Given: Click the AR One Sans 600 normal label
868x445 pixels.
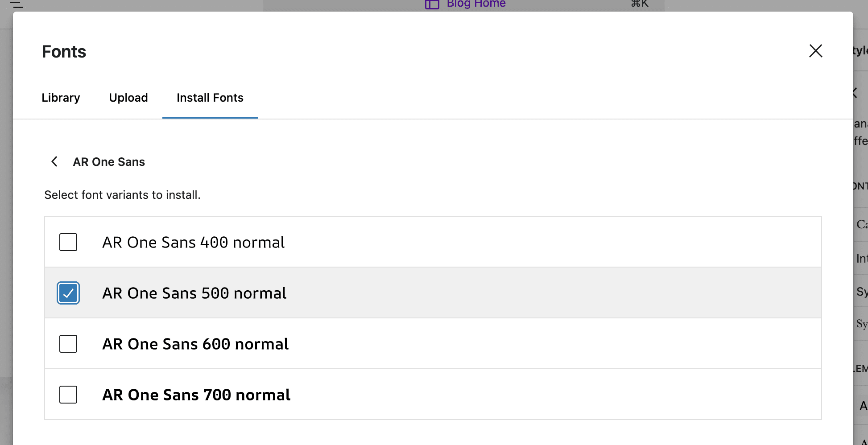Looking at the screenshot, I should (195, 344).
